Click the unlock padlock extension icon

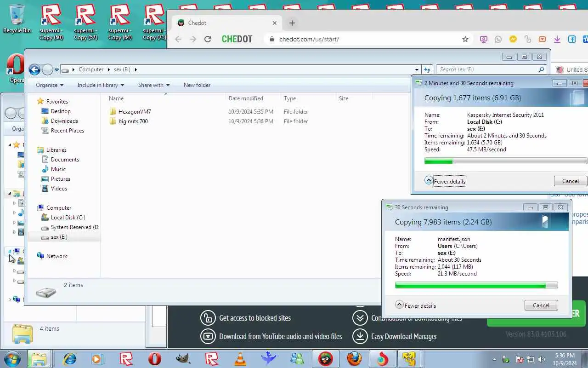pyautogui.click(x=528, y=39)
